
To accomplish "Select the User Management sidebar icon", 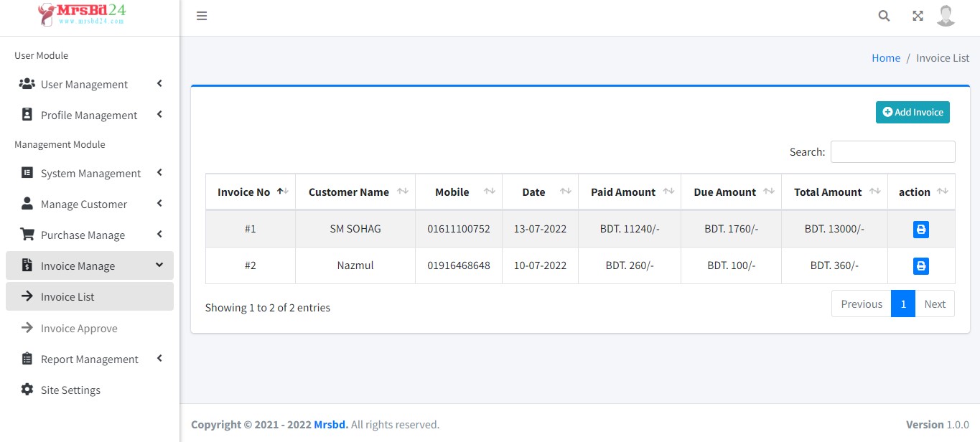I will [27, 84].
